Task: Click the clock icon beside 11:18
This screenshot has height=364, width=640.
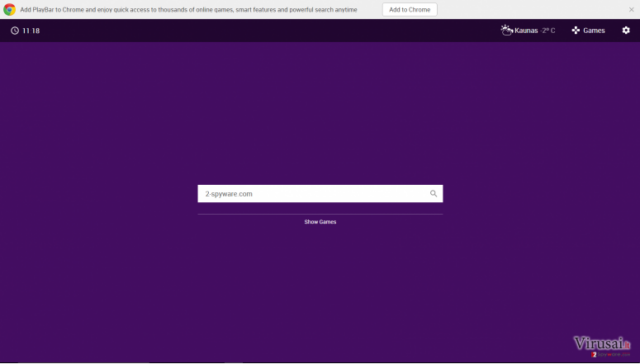Action: pos(15,31)
